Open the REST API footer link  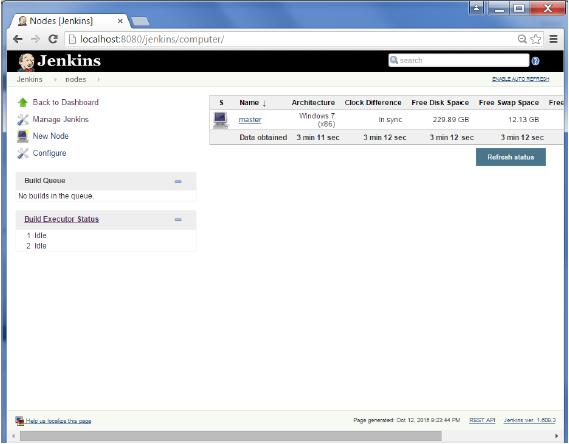(482, 420)
